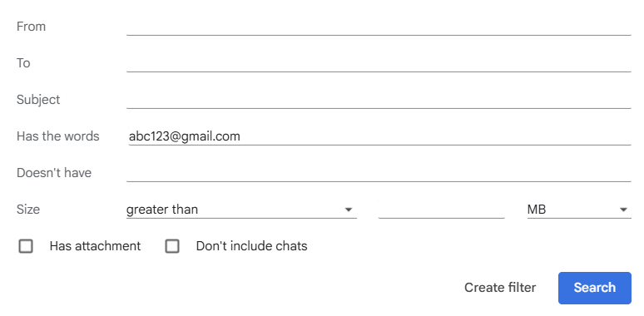
Task: Click the blue Search button
Action: (594, 288)
